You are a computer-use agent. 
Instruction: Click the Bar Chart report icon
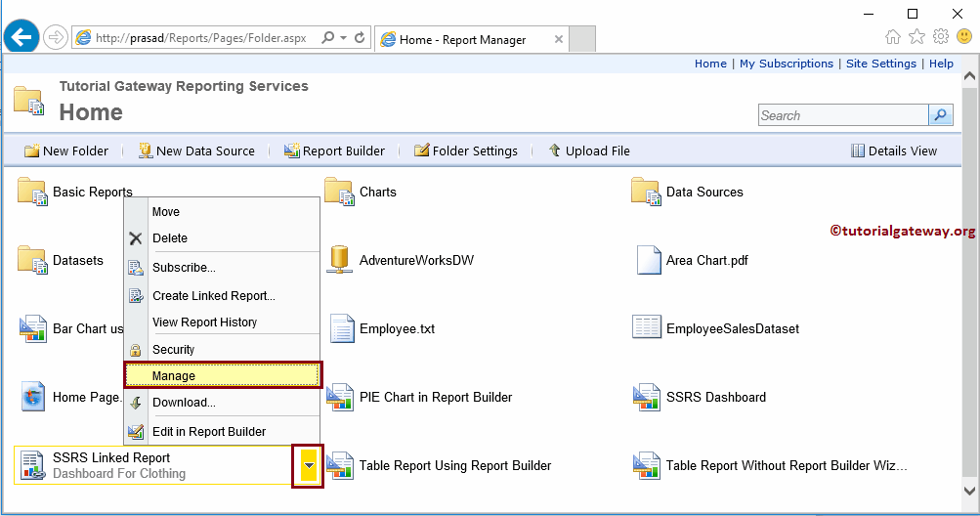pyautogui.click(x=32, y=329)
